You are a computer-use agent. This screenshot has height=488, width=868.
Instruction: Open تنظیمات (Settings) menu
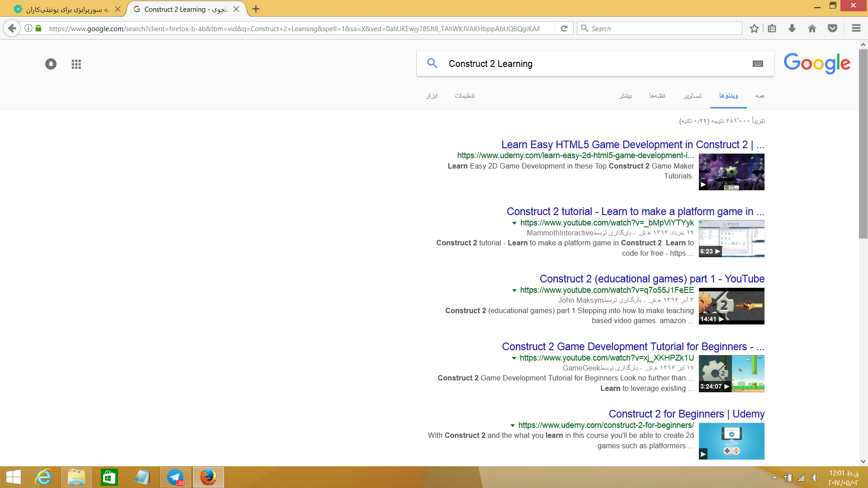point(465,96)
